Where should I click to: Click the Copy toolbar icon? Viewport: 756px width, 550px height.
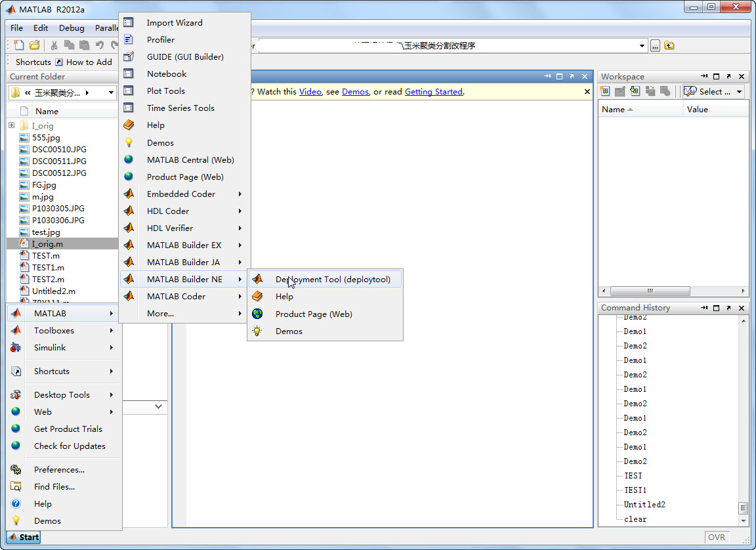pos(69,45)
